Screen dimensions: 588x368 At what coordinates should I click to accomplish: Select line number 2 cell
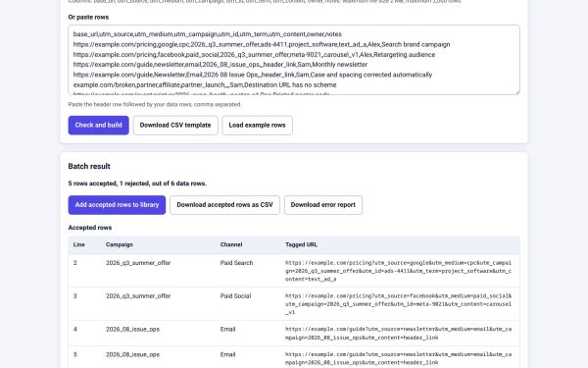coord(75,263)
